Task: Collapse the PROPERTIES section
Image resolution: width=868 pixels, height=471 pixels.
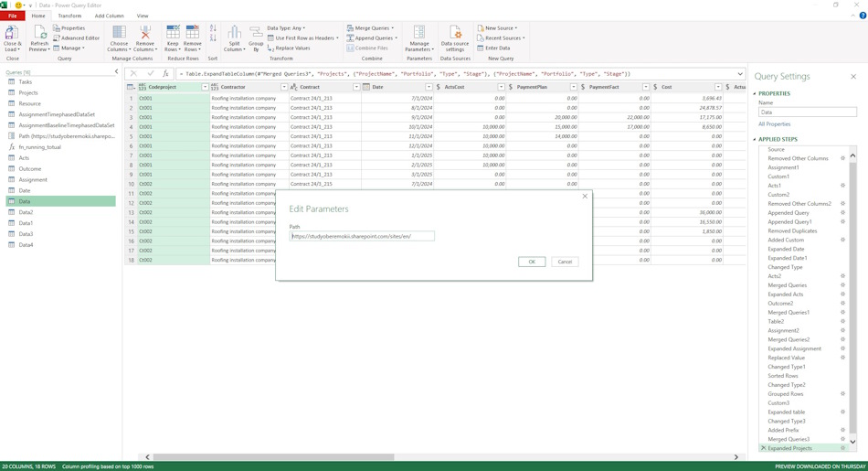Action: point(755,93)
